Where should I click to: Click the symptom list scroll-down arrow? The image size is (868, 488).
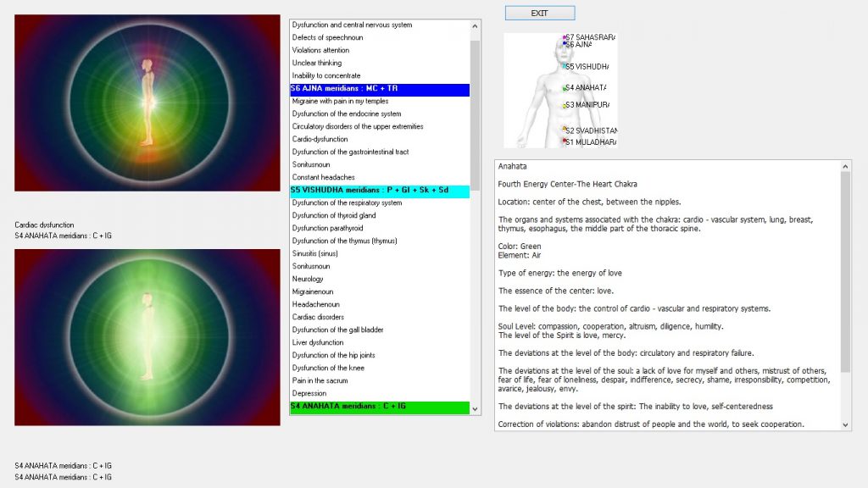pos(476,408)
